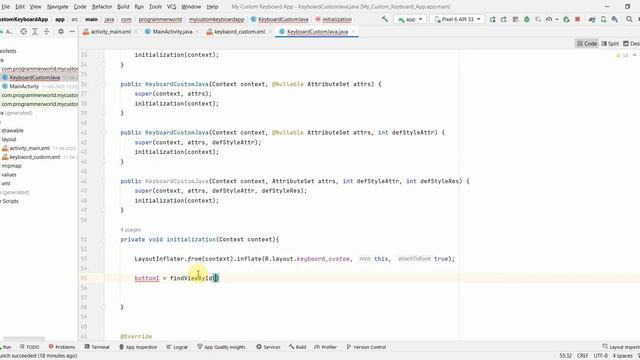Sync project with Gradle files icon

pos(592,19)
